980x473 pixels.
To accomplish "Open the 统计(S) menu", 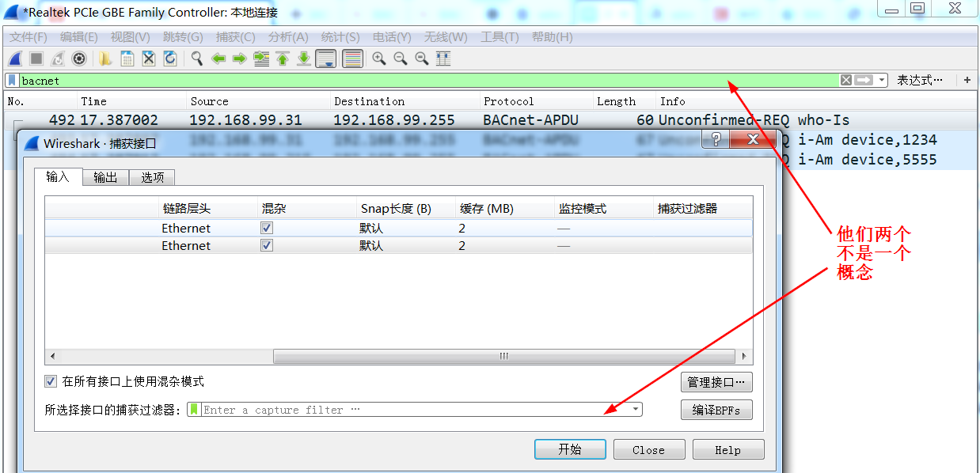I will click(x=340, y=37).
